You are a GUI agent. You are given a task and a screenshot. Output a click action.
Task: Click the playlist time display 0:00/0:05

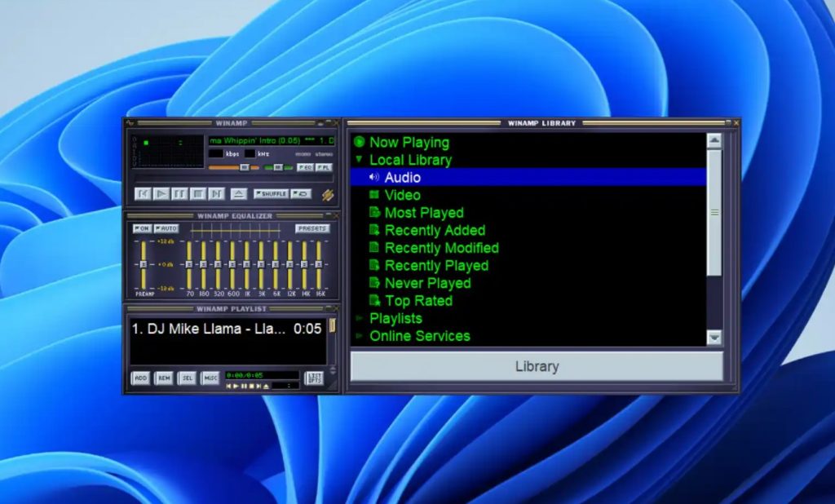(262, 375)
